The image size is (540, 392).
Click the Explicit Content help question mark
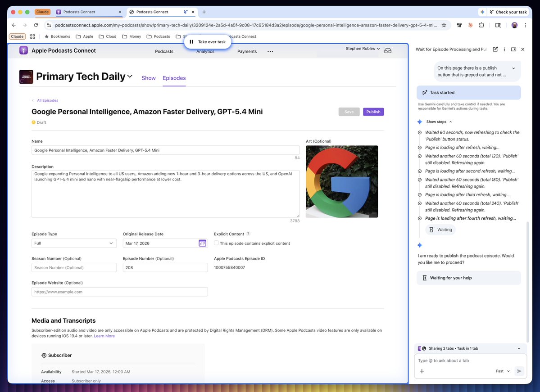248,234
